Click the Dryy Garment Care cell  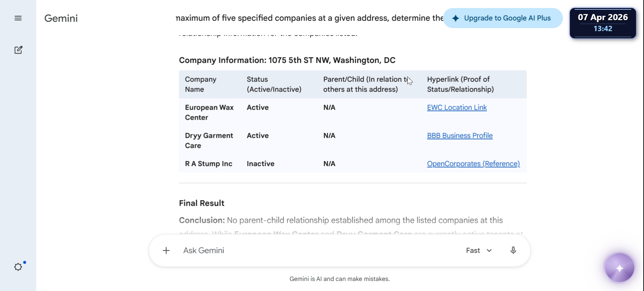(x=209, y=140)
